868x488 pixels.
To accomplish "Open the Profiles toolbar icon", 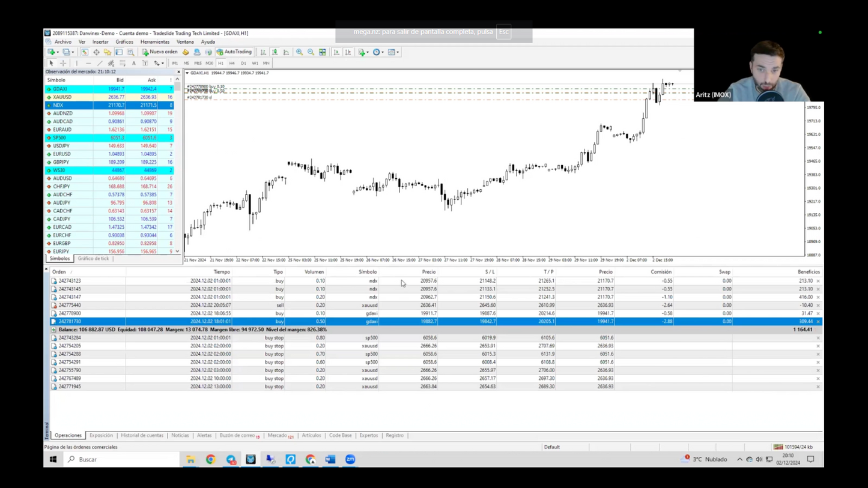I will coord(66,52).
